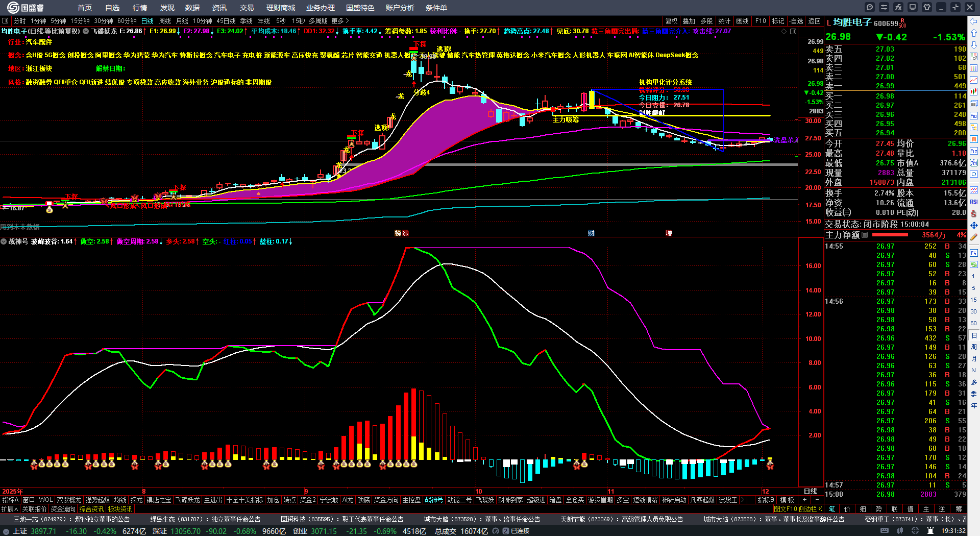Open the 多周期 multi-period dropdown
This screenshot has height=536, width=980.
coord(318,21)
